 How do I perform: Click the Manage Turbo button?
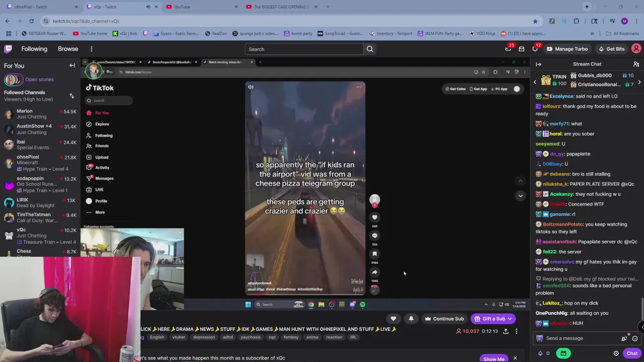tap(567, 49)
